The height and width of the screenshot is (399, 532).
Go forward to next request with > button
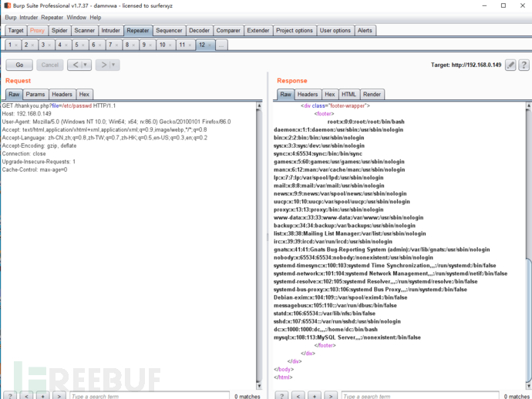[103, 65]
